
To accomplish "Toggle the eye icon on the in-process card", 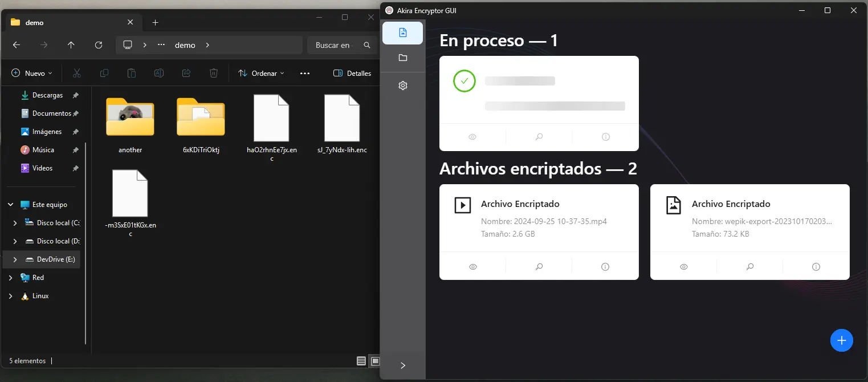I will (472, 137).
